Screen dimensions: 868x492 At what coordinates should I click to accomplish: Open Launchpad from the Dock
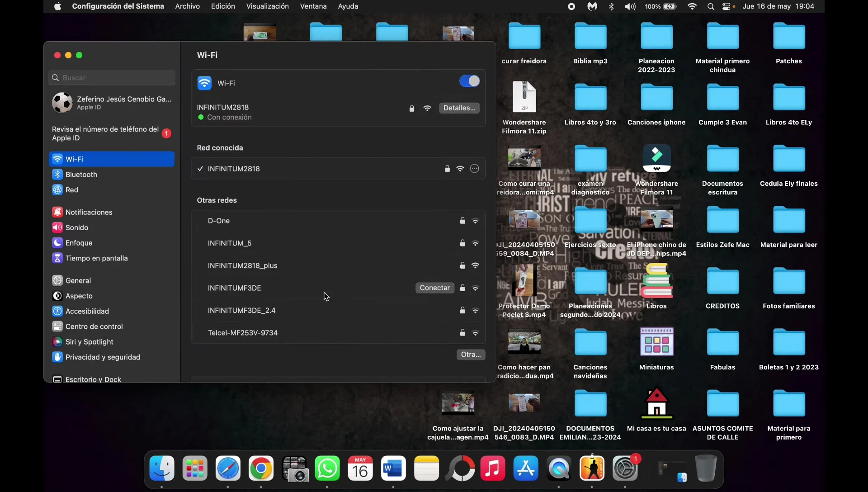tap(195, 468)
